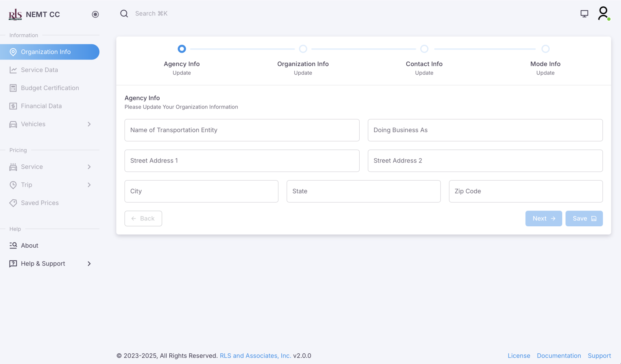Select the Contact Info step circle
This screenshot has width=621, height=364.
point(424,49)
